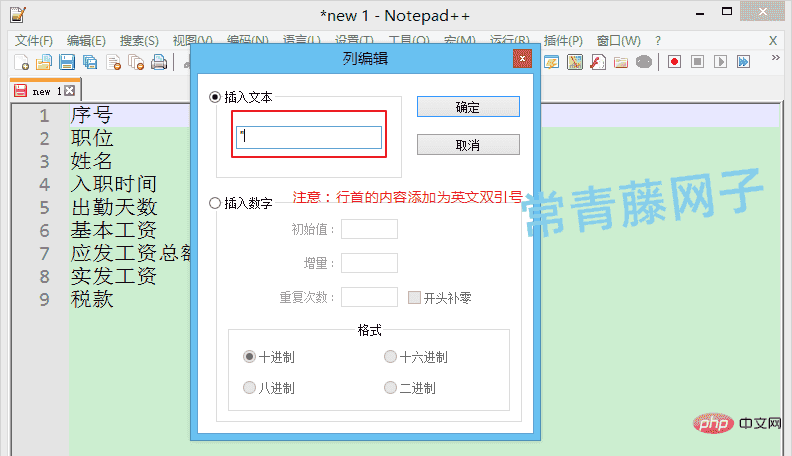
Task: Maximize the Notepad++ window
Action: click(727, 12)
